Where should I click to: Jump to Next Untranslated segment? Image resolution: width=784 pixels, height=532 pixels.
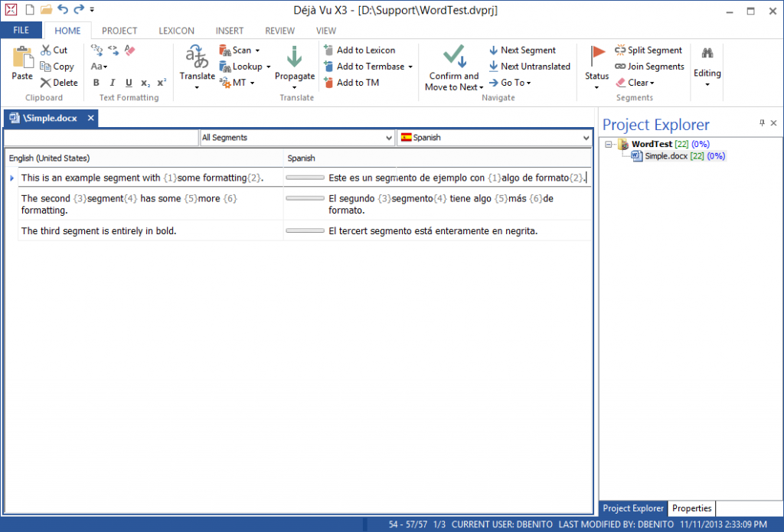click(529, 67)
